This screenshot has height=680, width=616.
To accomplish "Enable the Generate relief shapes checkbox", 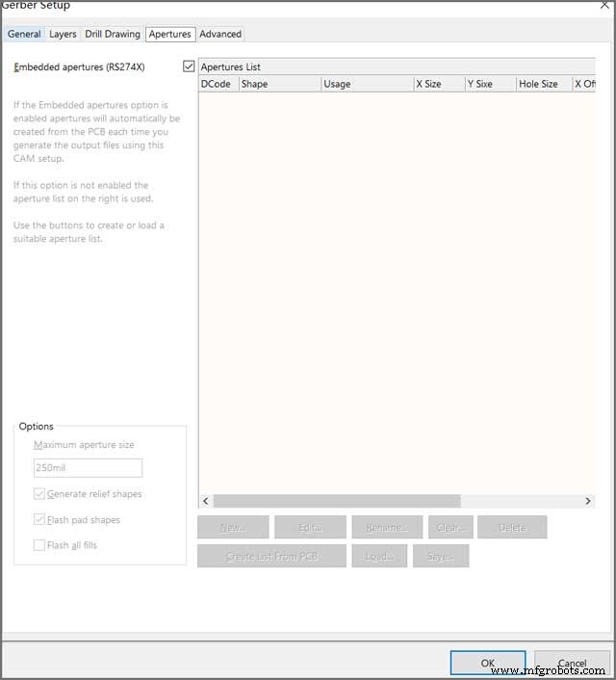I will [x=39, y=494].
